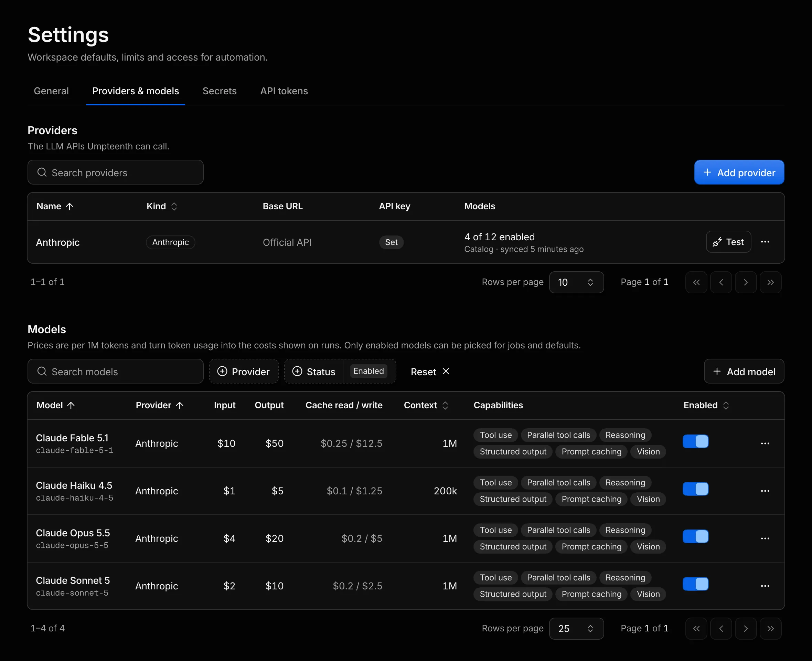
Task: Click the $0.25 / $12.5 cache price
Action: (351, 443)
